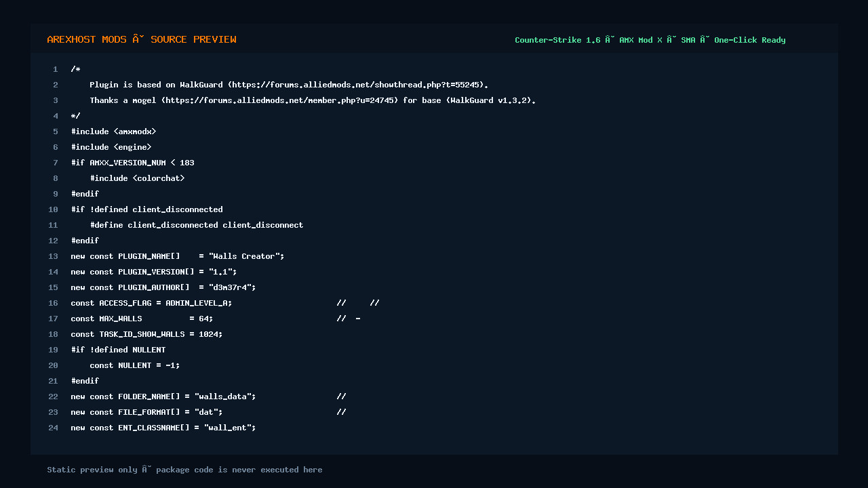This screenshot has height=488, width=868.
Task: Click the FOLDER_NAME 'walls_data' declaration
Action: click(163, 396)
